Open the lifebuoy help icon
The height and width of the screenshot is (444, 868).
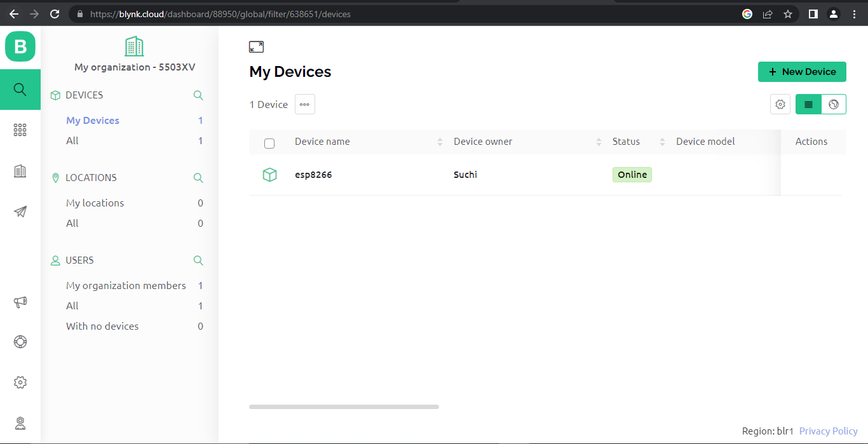20,342
